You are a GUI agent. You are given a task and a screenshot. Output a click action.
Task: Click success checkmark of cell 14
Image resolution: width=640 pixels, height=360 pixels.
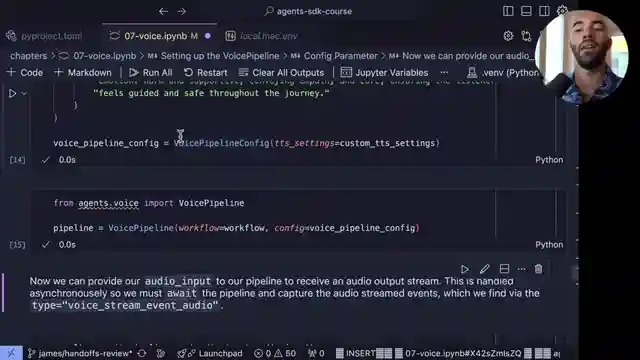click(46, 160)
